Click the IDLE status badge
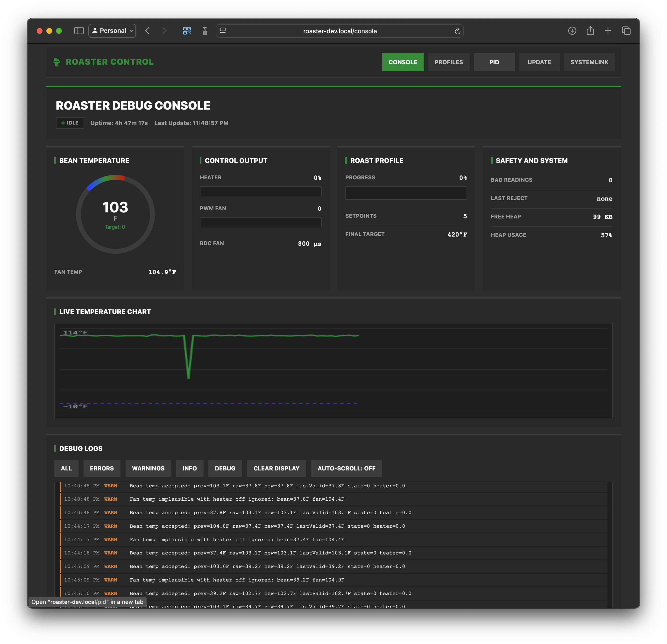The height and width of the screenshot is (644, 667). 70,123
